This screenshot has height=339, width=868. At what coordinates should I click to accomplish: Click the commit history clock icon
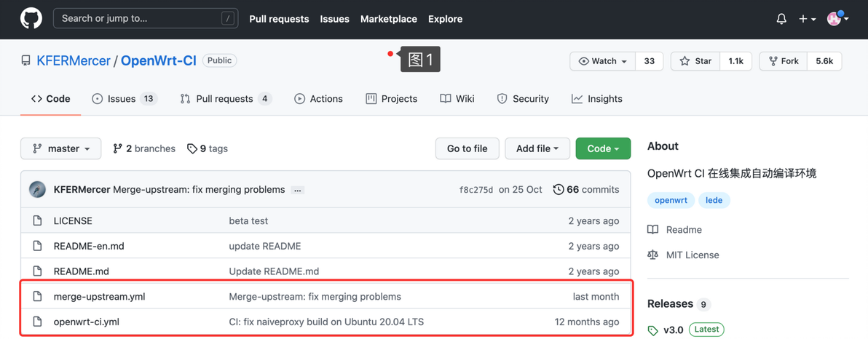click(x=559, y=190)
